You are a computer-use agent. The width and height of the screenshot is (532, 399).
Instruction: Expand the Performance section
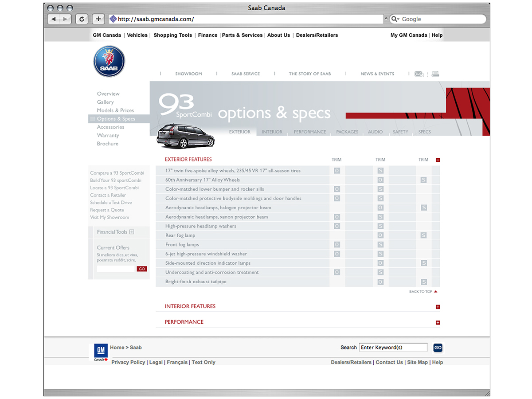[x=438, y=323]
